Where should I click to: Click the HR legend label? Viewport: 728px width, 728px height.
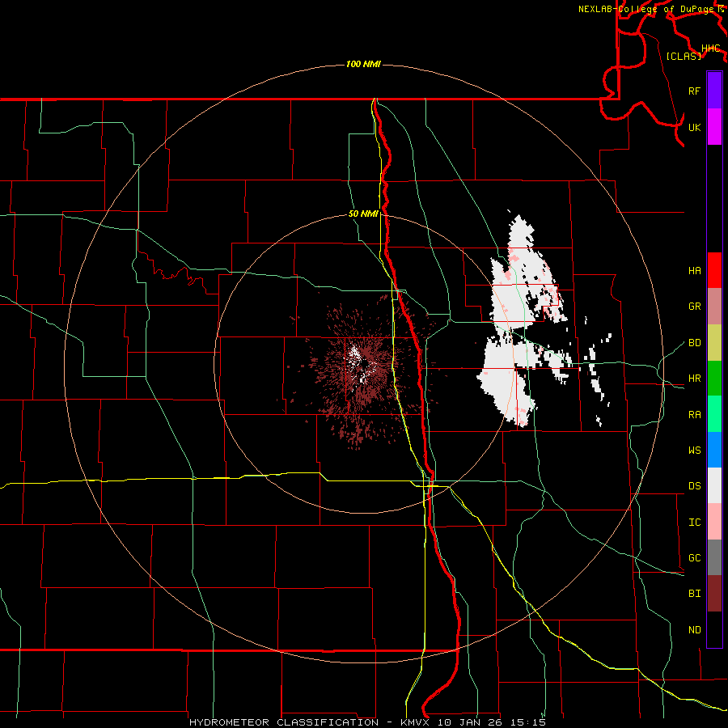pos(694,379)
